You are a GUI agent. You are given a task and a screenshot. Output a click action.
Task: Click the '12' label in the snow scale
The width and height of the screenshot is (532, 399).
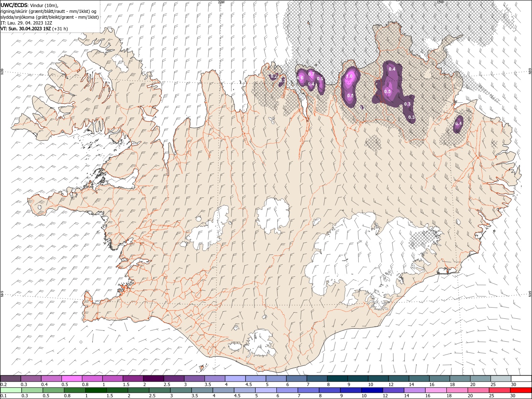click(391, 384)
